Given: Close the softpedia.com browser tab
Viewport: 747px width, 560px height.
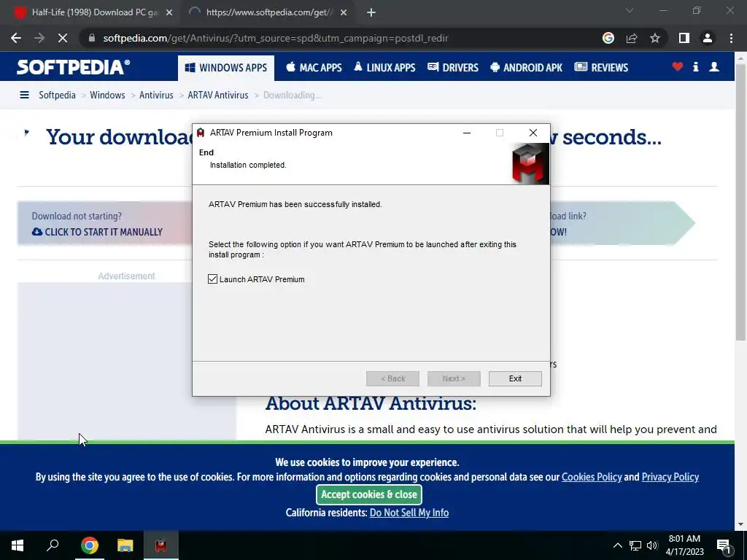Looking at the screenshot, I should pos(344,13).
